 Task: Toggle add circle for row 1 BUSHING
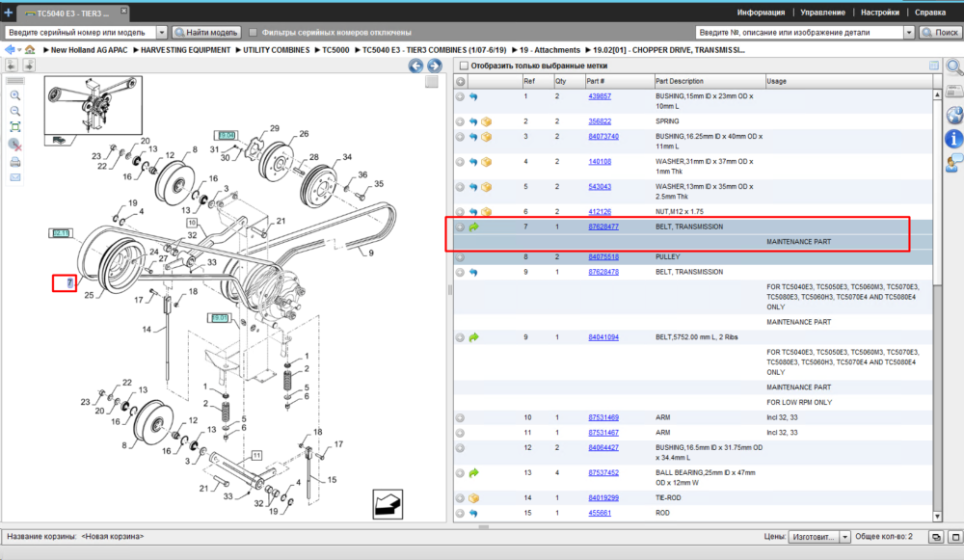tap(460, 96)
